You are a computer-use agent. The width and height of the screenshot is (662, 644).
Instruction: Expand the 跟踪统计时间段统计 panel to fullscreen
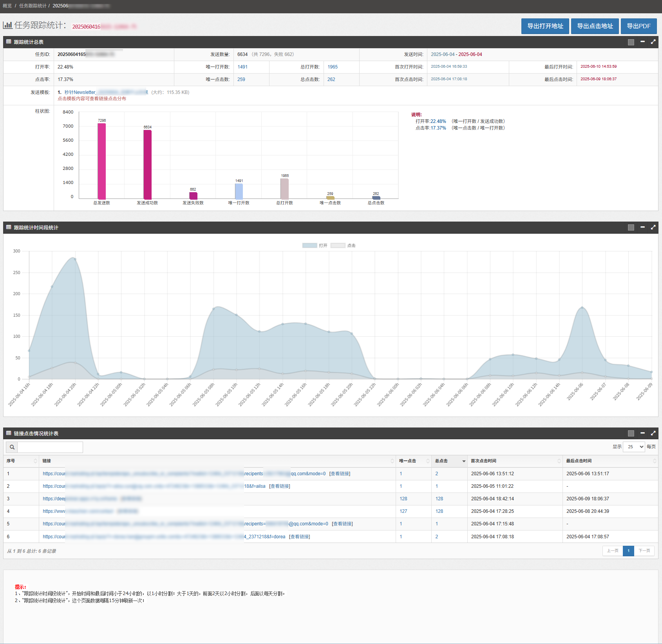pyautogui.click(x=653, y=227)
